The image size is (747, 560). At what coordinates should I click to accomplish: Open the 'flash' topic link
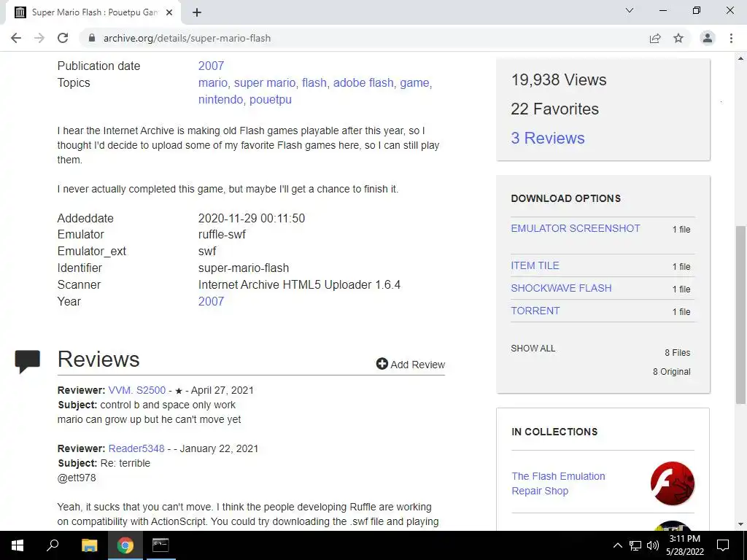pos(314,82)
